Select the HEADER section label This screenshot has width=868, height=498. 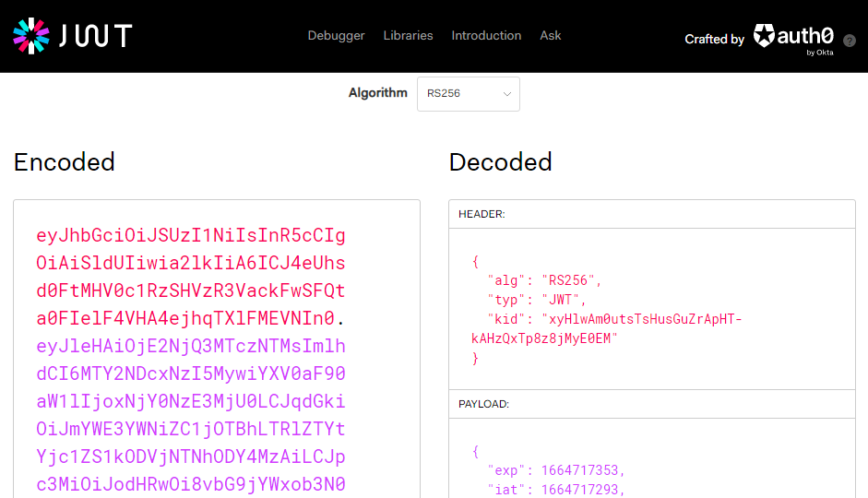pos(482,214)
